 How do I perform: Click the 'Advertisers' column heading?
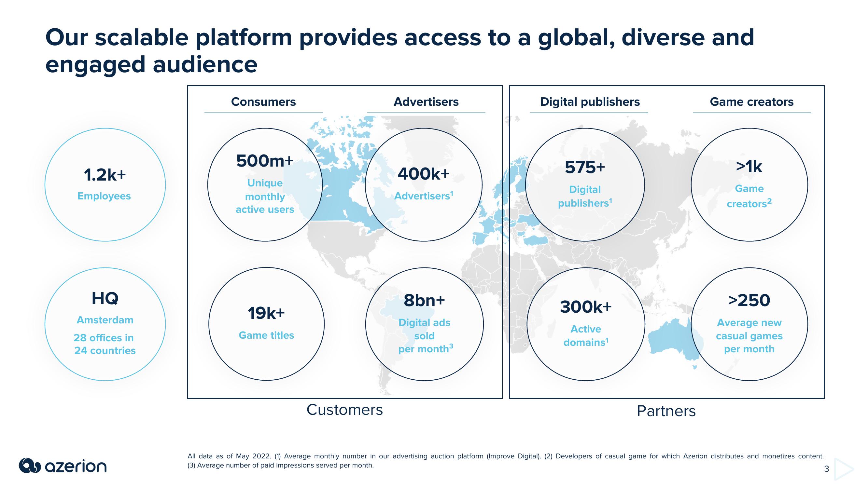pyautogui.click(x=426, y=102)
